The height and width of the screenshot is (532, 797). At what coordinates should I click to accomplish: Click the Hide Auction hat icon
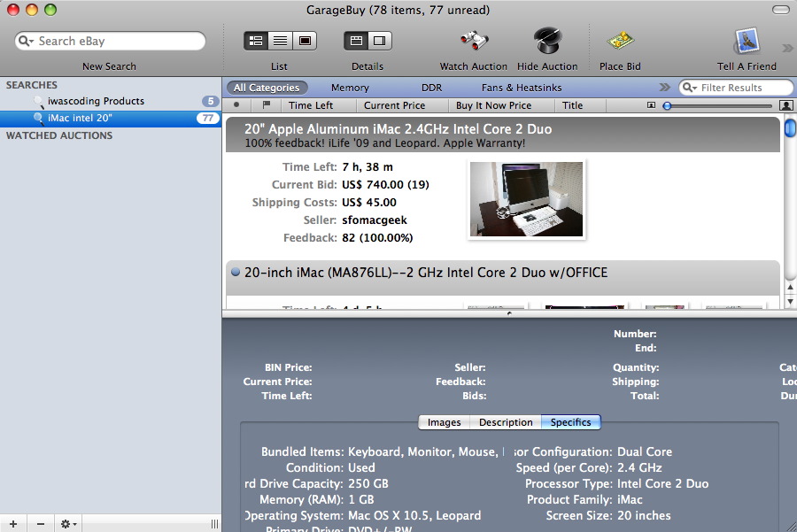click(x=547, y=40)
